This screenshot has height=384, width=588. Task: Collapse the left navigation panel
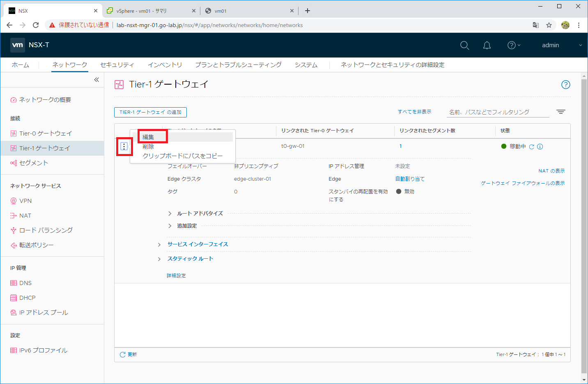[96, 80]
